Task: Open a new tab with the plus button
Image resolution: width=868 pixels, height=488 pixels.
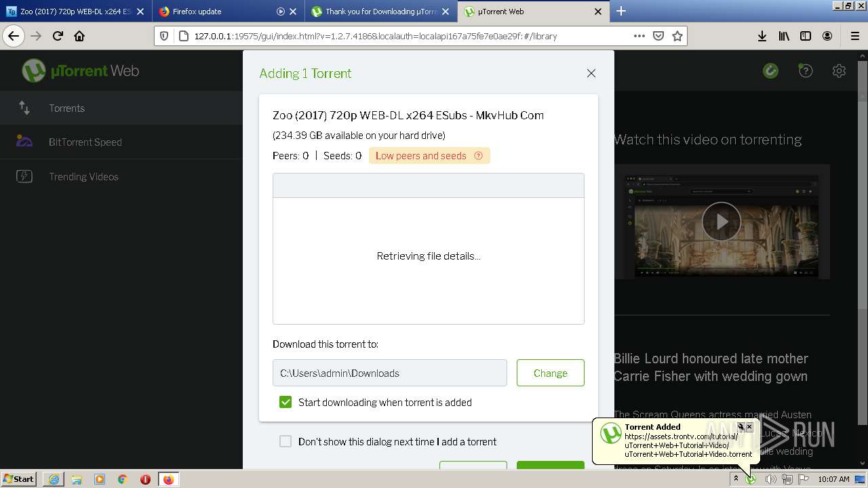Action: pos(620,11)
